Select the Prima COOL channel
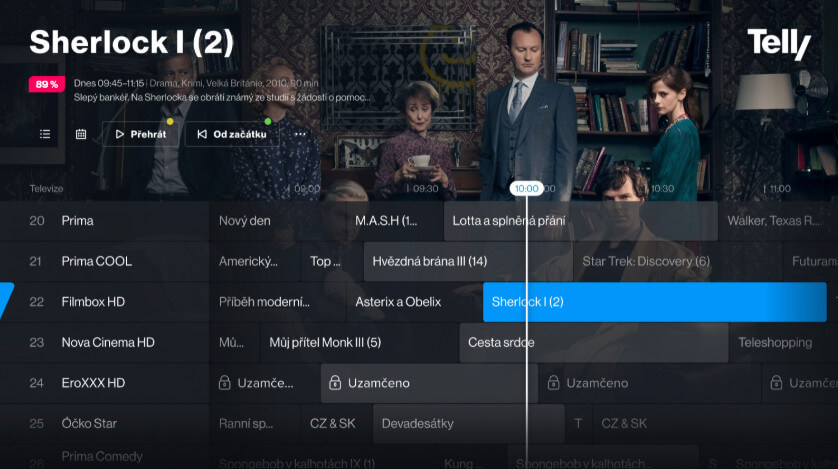The width and height of the screenshot is (838, 469). 104,261
